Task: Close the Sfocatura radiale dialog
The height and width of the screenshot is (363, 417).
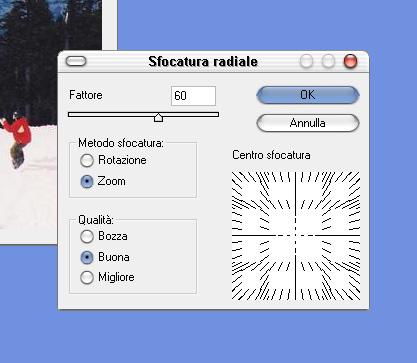Action: (x=350, y=61)
